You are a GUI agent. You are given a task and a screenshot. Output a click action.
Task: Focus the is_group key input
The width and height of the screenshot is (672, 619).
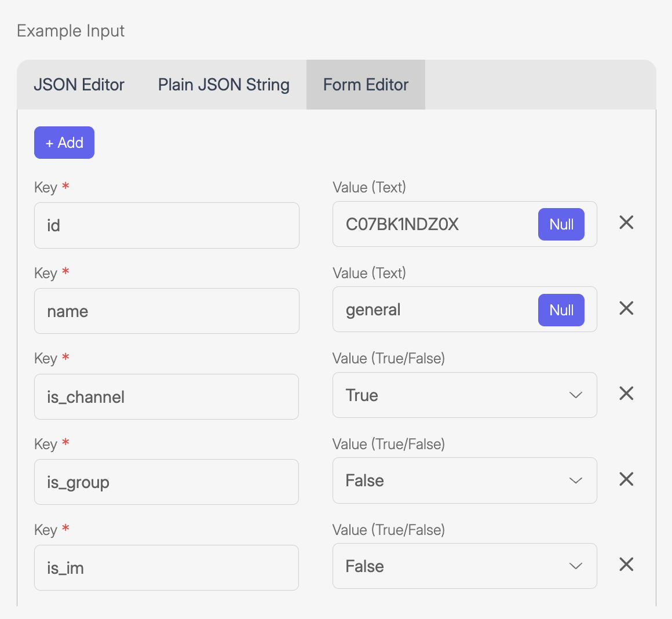pos(166,482)
